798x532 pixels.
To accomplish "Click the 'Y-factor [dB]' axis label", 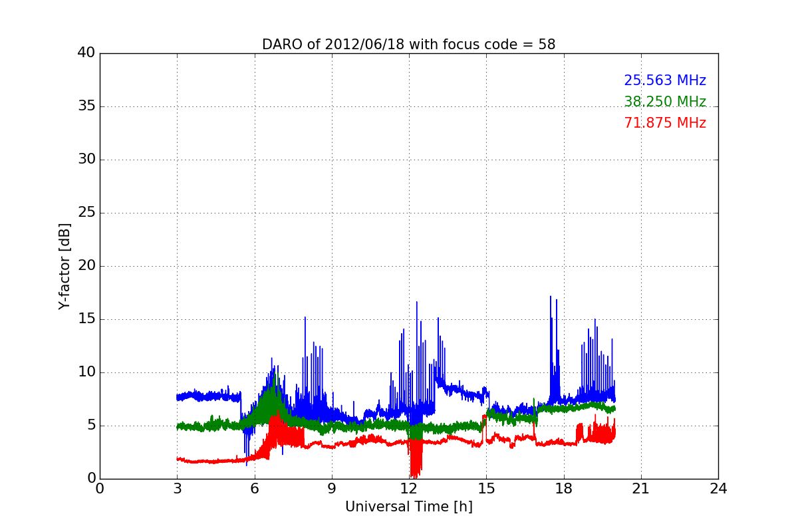I will click(65, 266).
